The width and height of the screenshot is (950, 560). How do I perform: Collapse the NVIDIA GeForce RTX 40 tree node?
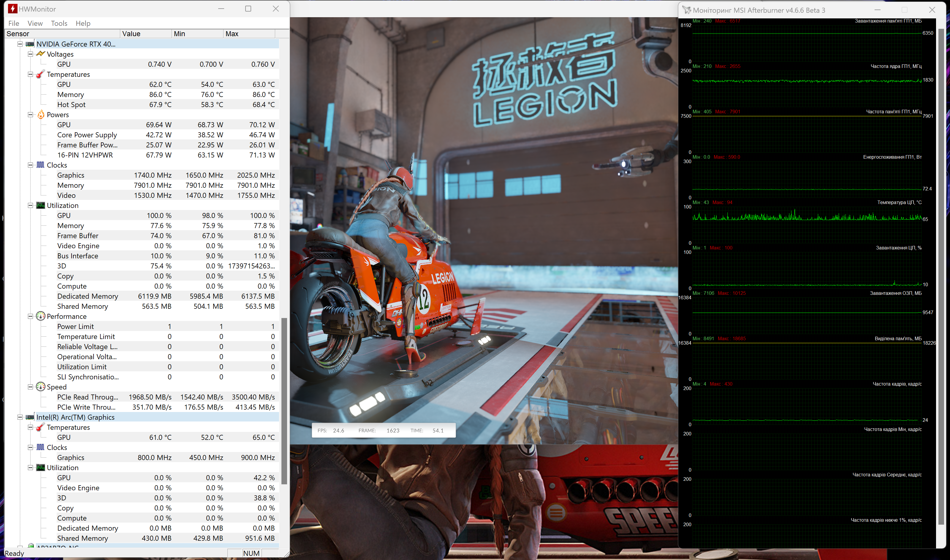pos(20,44)
